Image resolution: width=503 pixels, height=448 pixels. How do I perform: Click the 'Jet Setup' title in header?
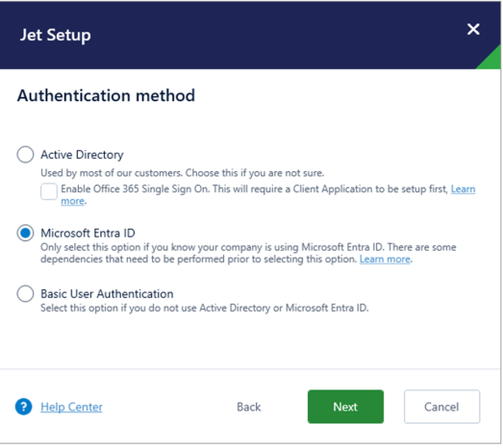(55, 35)
